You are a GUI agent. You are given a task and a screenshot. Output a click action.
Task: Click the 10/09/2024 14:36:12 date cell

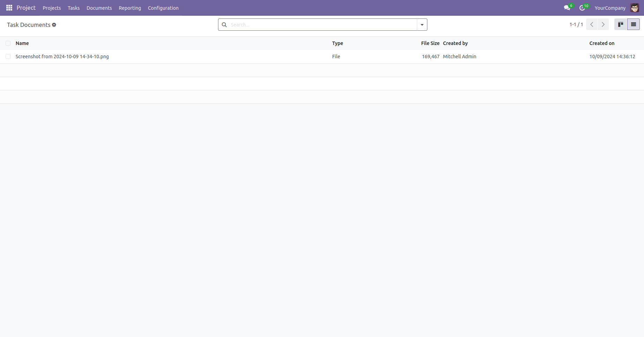pyautogui.click(x=612, y=57)
